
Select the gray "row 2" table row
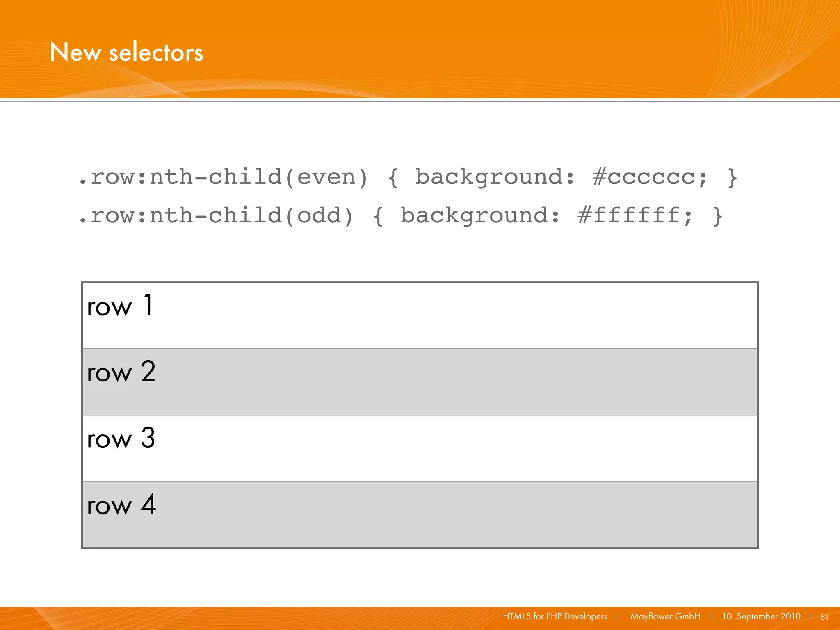click(x=420, y=382)
